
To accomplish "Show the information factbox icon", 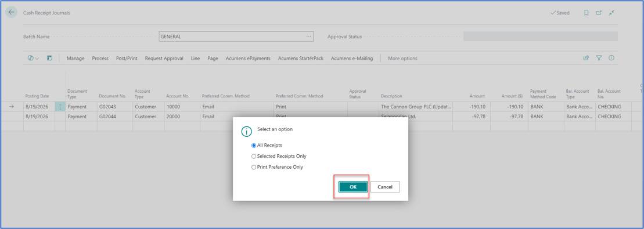I will pyautogui.click(x=611, y=59).
